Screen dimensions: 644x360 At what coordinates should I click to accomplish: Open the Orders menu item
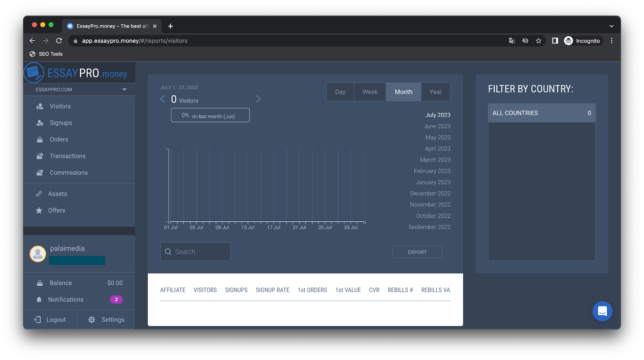pos(59,140)
